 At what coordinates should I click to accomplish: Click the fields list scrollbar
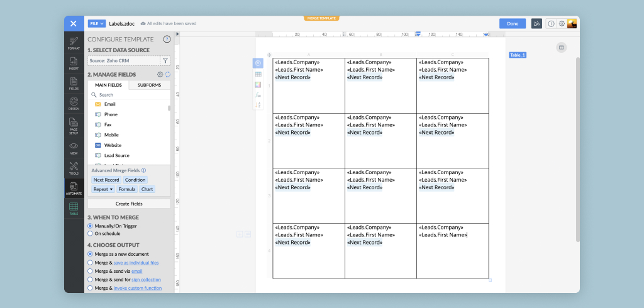point(169,108)
